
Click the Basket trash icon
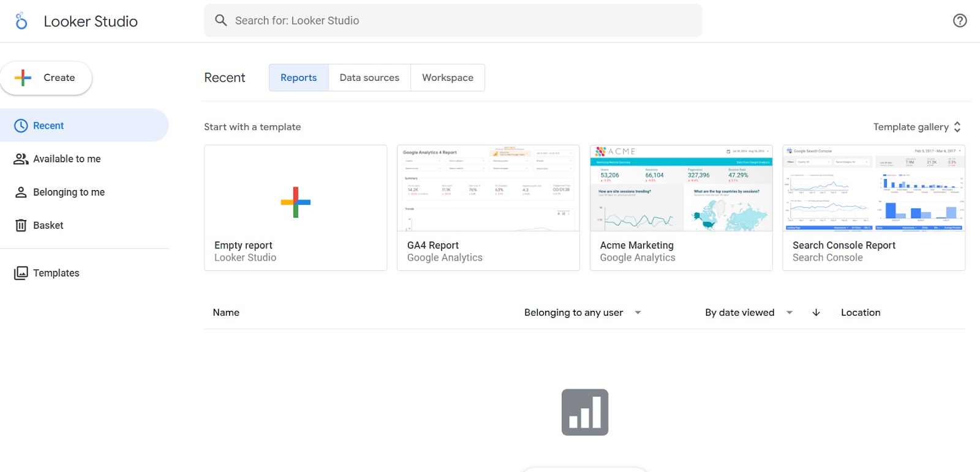point(21,226)
